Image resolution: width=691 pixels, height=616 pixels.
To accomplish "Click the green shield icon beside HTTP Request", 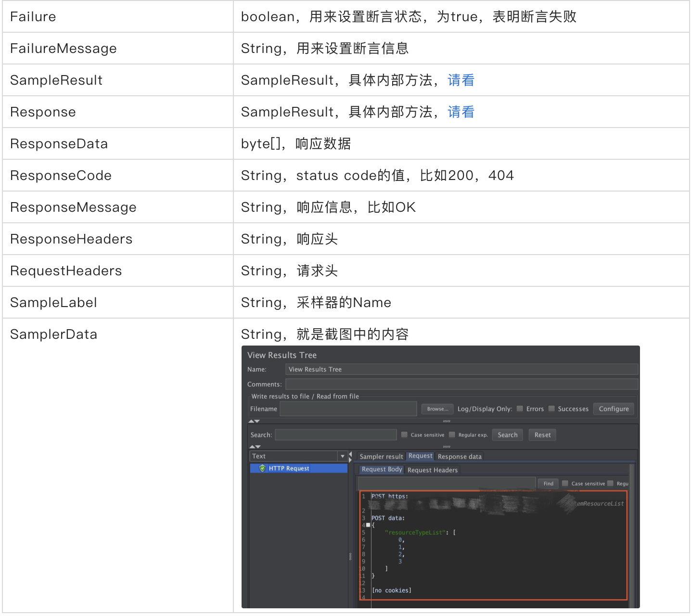I will (x=262, y=468).
